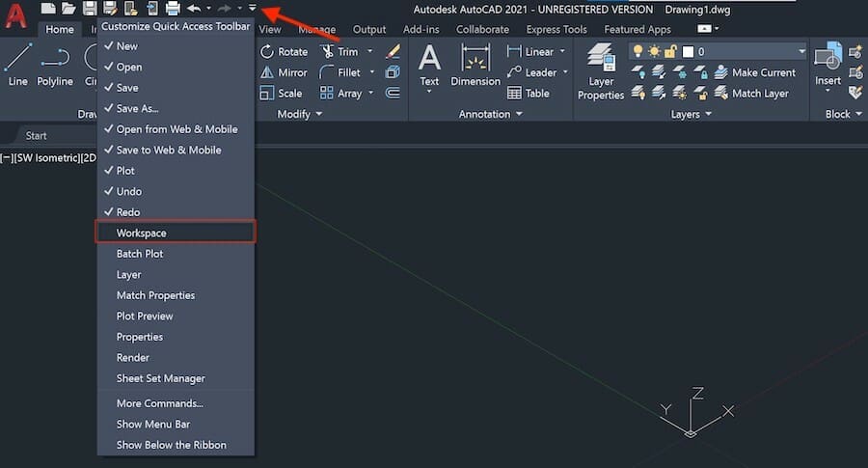Uncheck Save in the customize toolbar menu
Screen dimensions: 868x468
pos(176,88)
